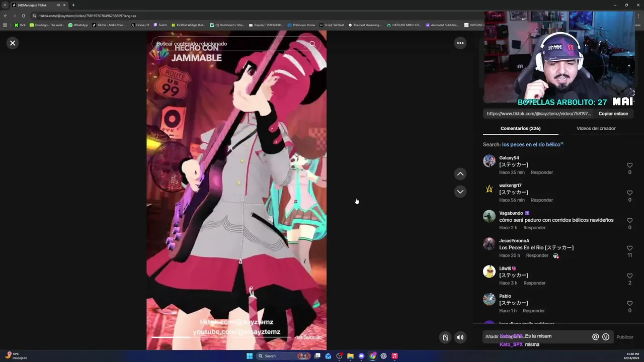Open File Explorer from the taskbar
The image size is (644, 362).
[350, 356]
